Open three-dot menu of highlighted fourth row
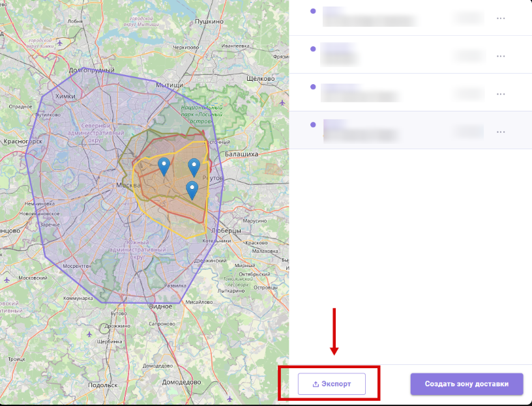 click(501, 132)
